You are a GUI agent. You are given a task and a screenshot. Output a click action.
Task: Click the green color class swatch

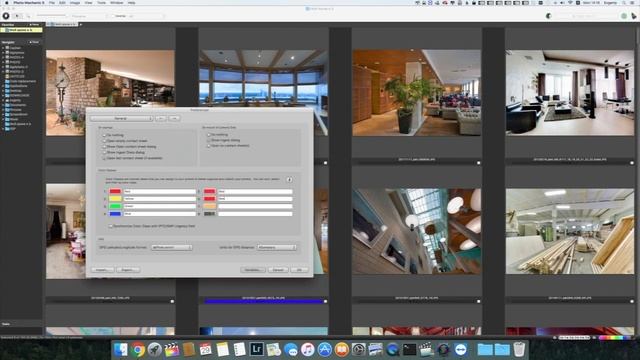pos(115,206)
